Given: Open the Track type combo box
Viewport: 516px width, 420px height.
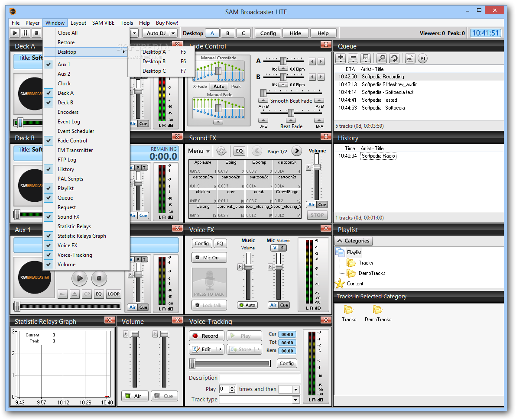Looking at the screenshot, I should (x=260, y=400).
